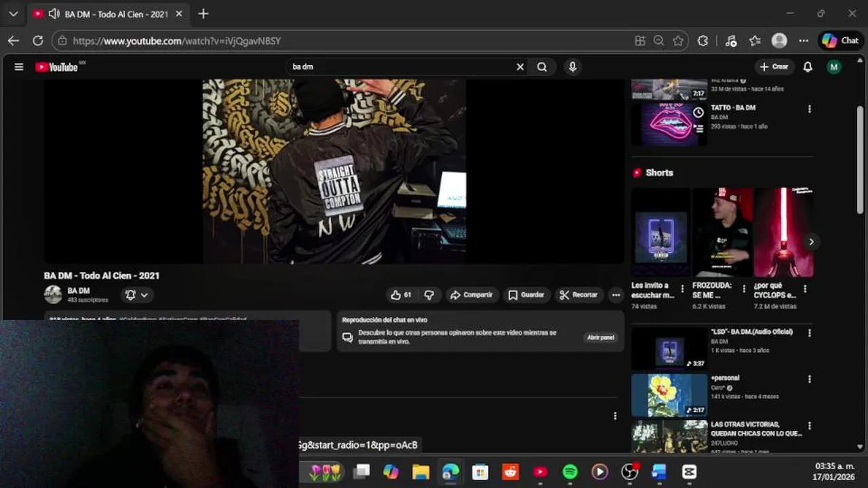This screenshot has width=868, height=488.
Task: Click the main video player
Action: click(x=334, y=171)
